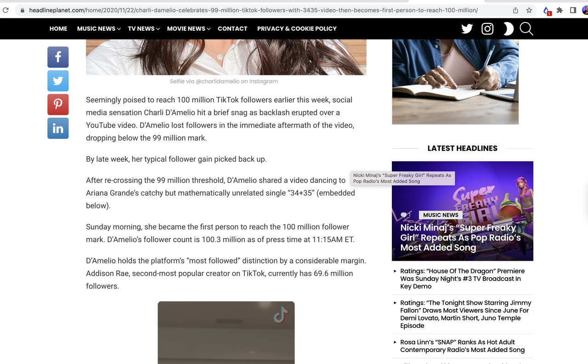
Task: Click the share page icon in the address bar
Action: (515, 10)
